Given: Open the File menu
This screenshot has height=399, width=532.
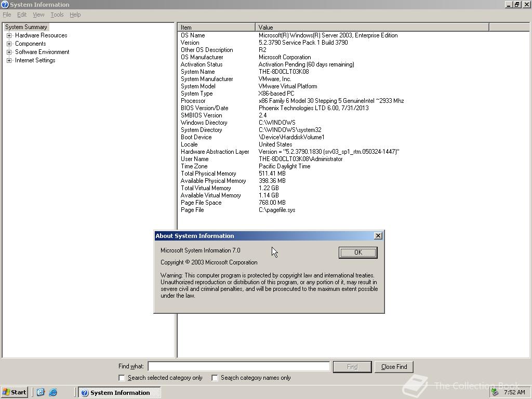Looking at the screenshot, I should (7, 15).
